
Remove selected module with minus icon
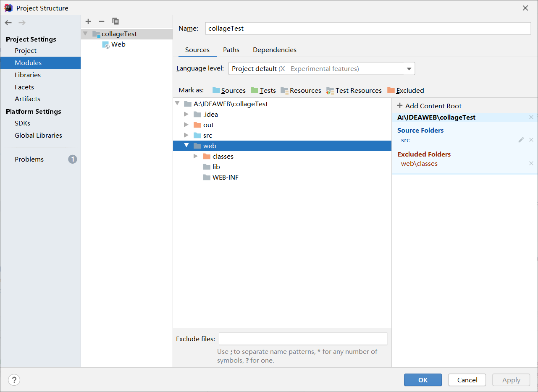tap(101, 21)
